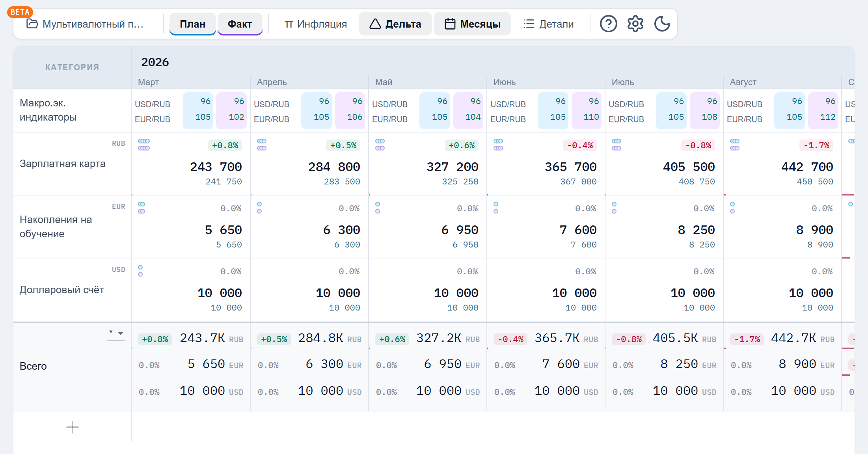Click transactions icon for Накопления March
Viewport: 868px width, 454px height.
tap(142, 208)
